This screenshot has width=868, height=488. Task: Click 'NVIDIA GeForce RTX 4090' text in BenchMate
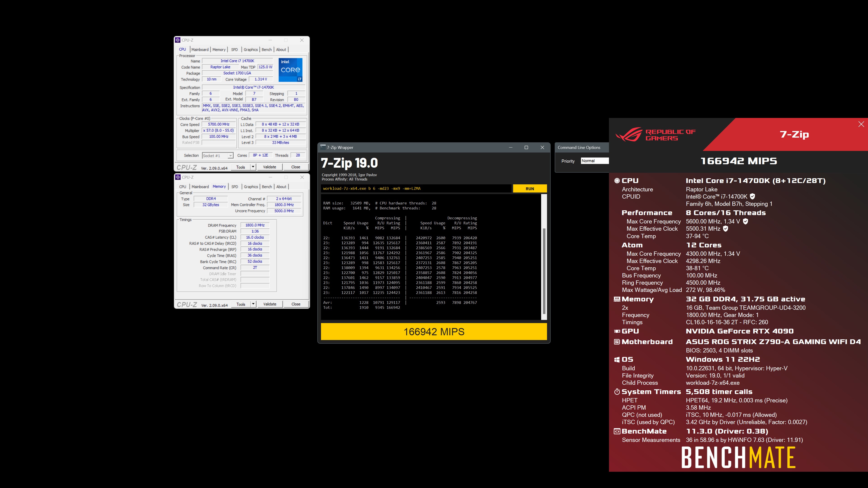(x=740, y=331)
